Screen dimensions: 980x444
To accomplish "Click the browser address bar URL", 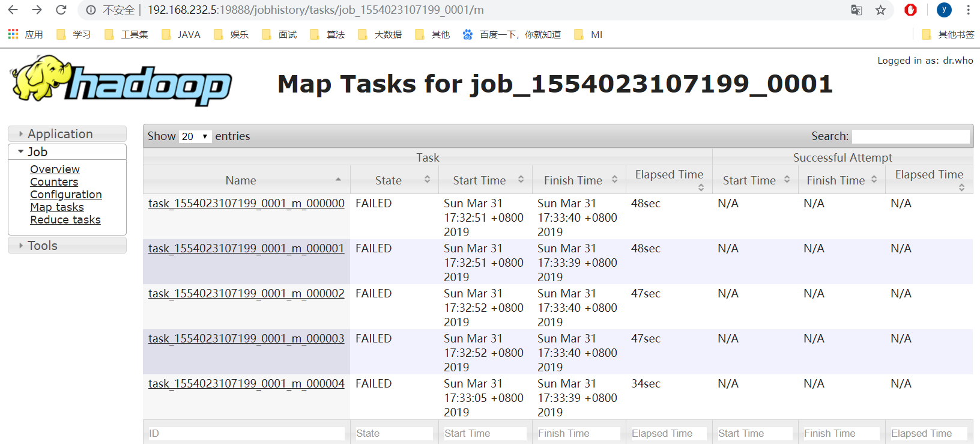I will [316, 10].
